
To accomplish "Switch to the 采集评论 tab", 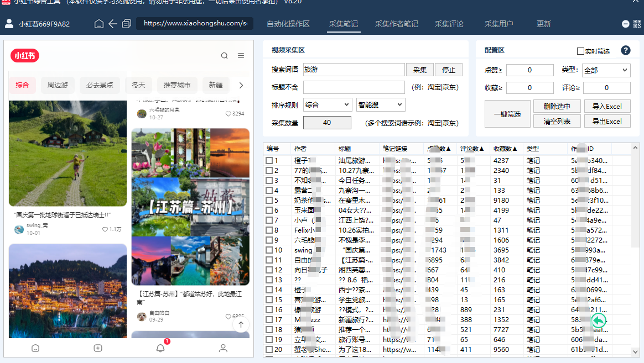I will (449, 23).
